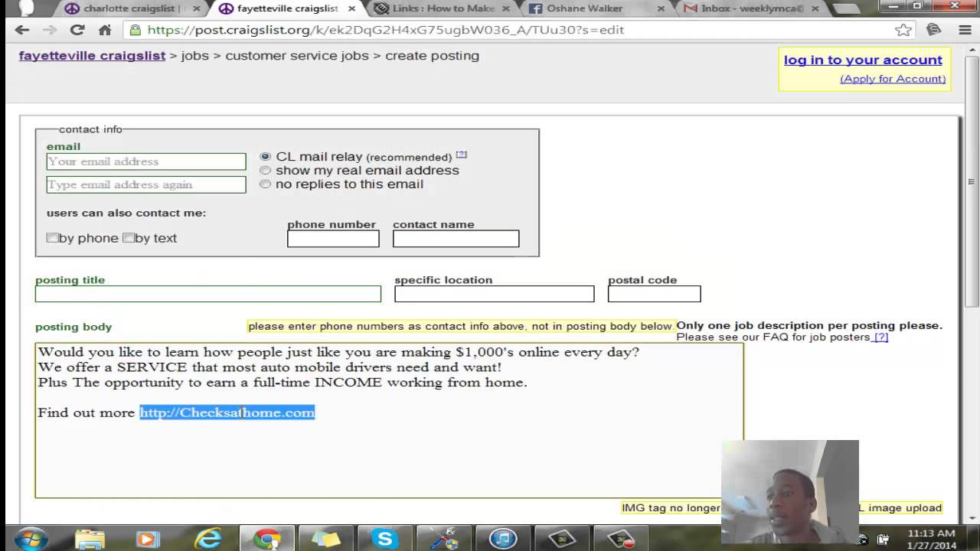Open the Chrome hamburger menu
Viewport: 980px width, 551px height.
pyautogui.click(x=965, y=30)
